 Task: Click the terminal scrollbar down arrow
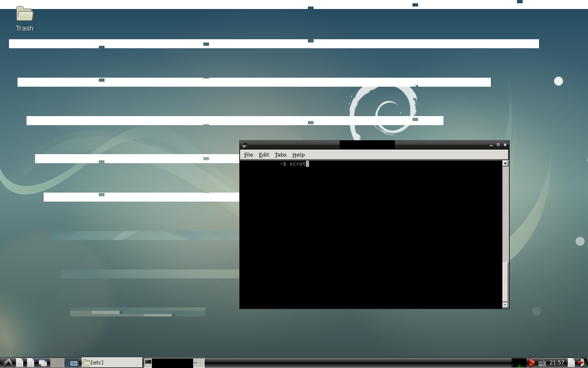pyautogui.click(x=505, y=305)
